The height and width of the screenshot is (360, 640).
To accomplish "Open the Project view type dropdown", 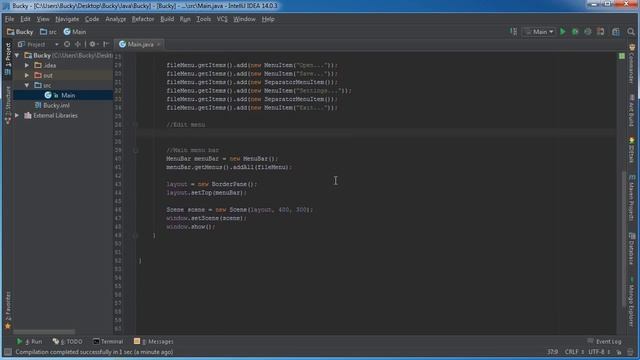I will 39,44.
